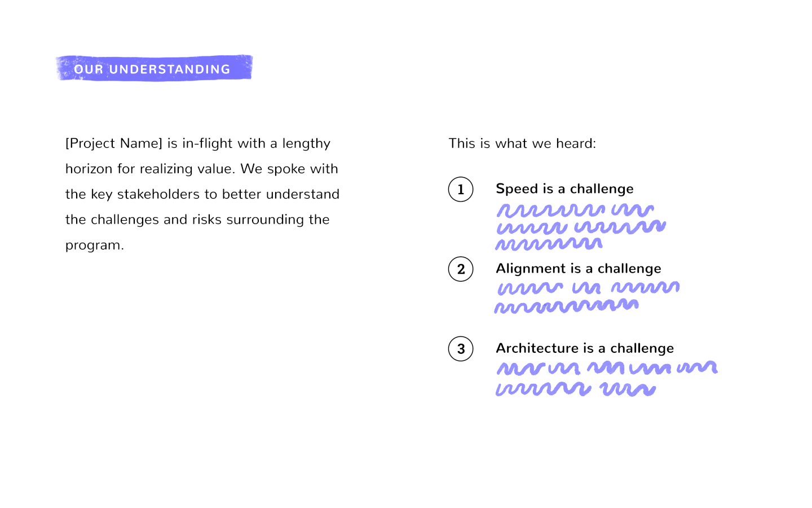
Task: Select the 'Architecture is a challenge' heading
Action: 585,348
